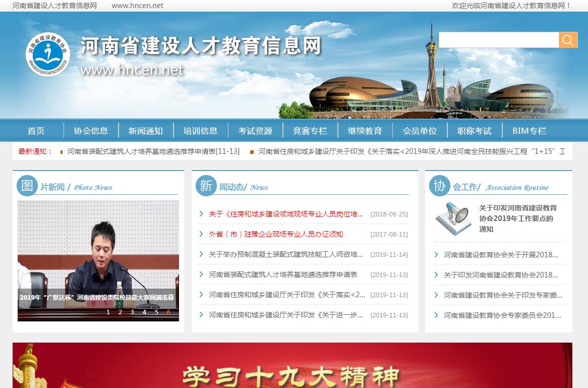Screen dimensions: 588x388
Task: Open the 首页 navigation menu item
Action: point(36,131)
